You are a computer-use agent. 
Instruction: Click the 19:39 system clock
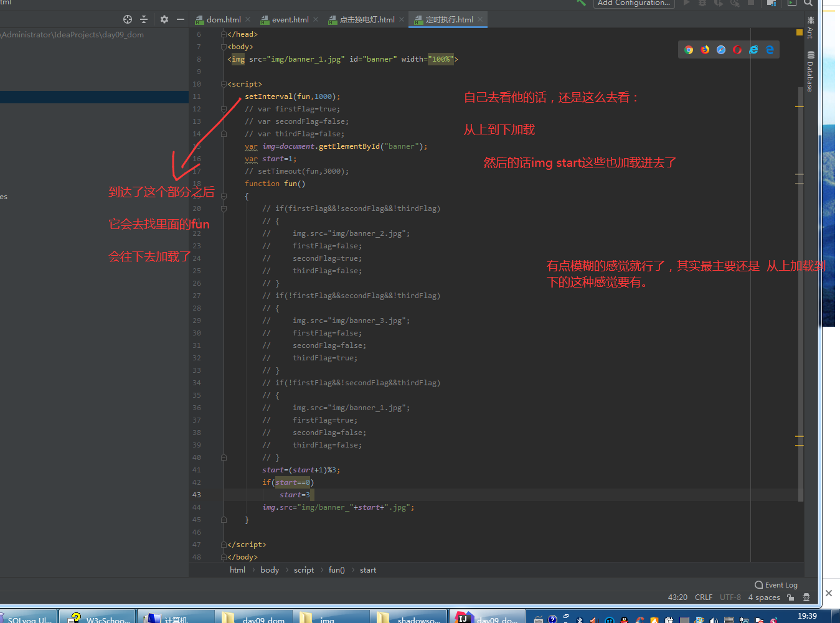pos(807,616)
